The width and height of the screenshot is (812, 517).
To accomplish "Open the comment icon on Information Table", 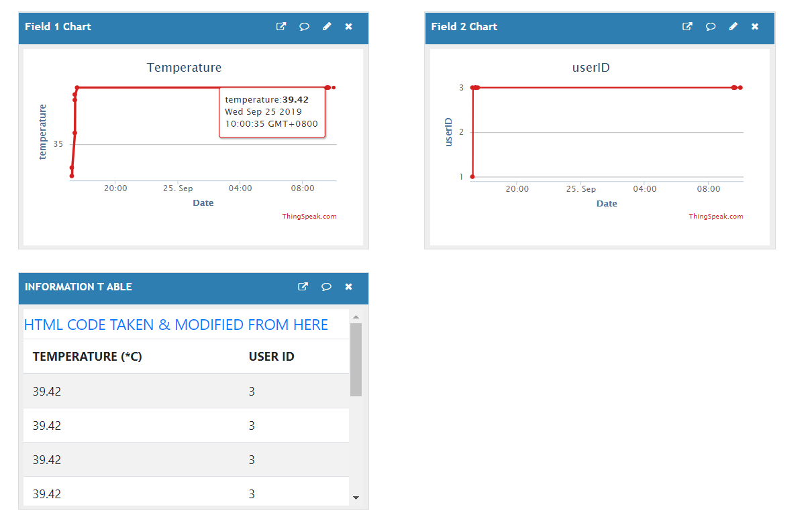I will click(326, 286).
